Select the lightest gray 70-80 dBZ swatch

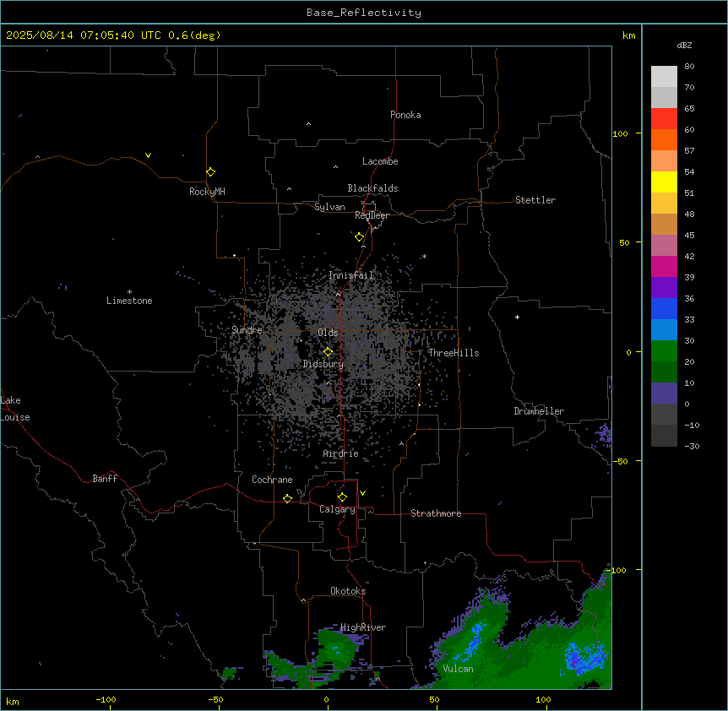(664, 77)
